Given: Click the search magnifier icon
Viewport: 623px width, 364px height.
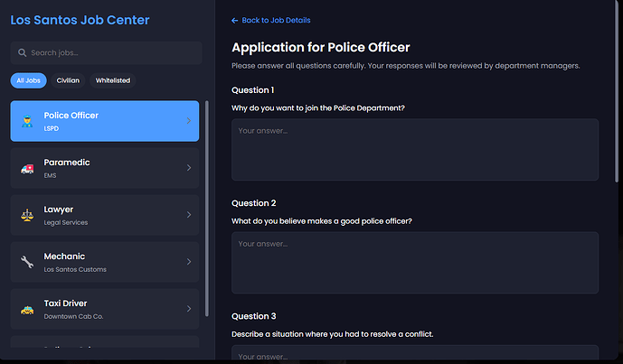Looking at the screenshot, I should coord(23,52).
